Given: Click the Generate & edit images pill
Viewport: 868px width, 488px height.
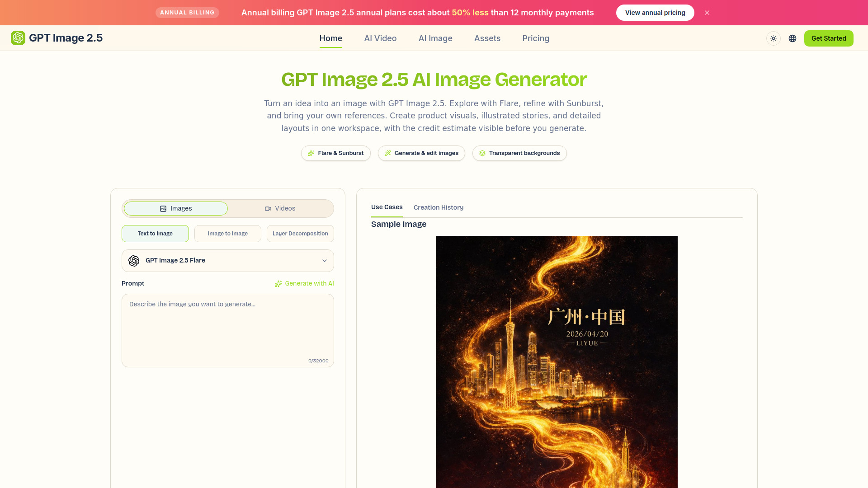Looking at the screenshot, I should 421,153.
